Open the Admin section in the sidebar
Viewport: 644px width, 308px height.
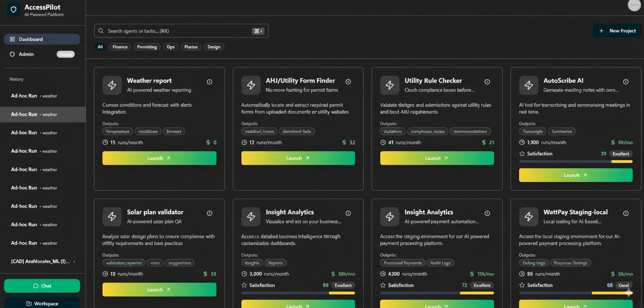[27, 54]
